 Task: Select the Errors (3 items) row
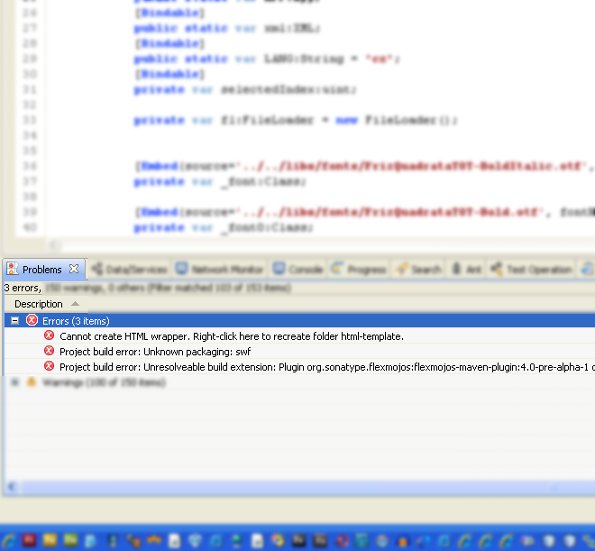[299, 321]
